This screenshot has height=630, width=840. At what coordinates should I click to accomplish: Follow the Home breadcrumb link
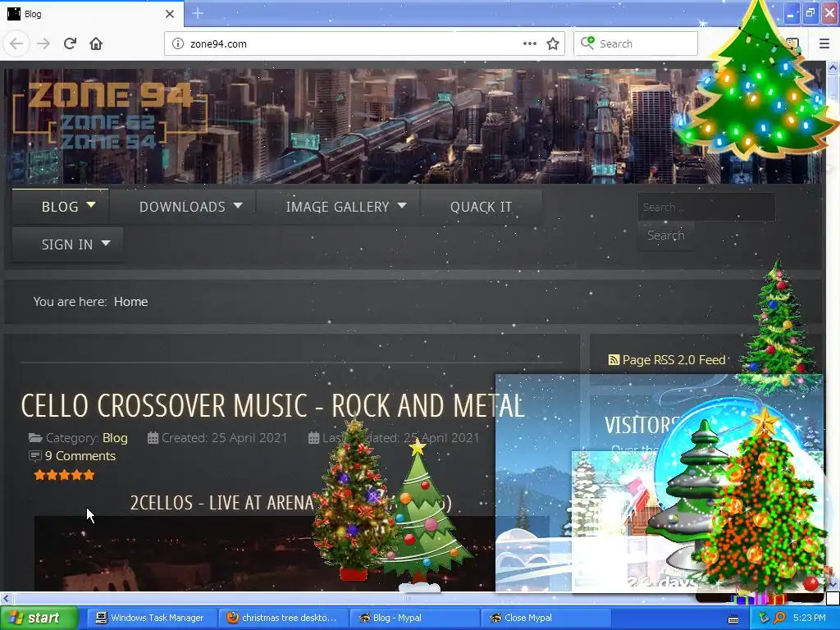[x=130, y=302]
